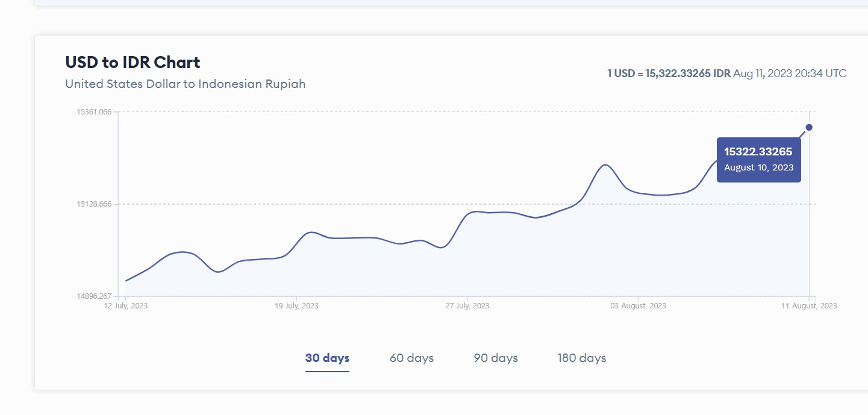Click the 03 August, 2023 axis label
This screenshot has height=415, width=868.
click(638, 306)
